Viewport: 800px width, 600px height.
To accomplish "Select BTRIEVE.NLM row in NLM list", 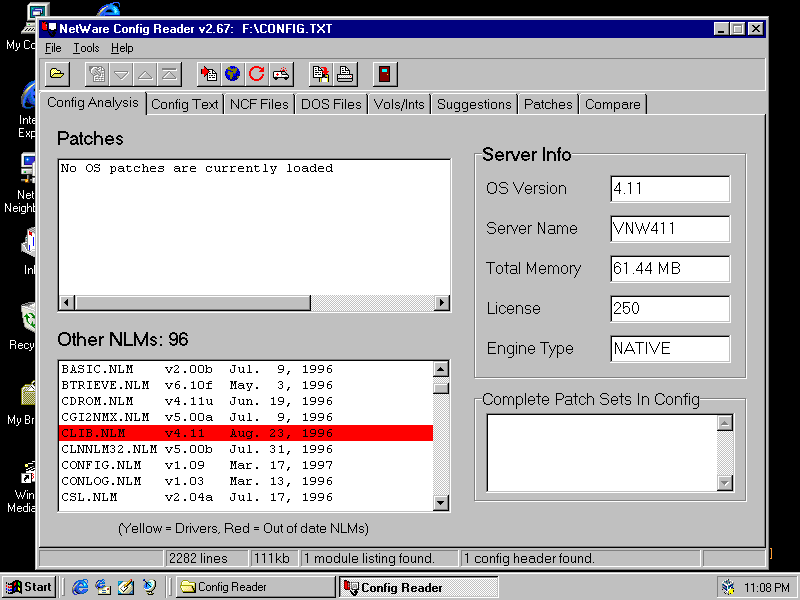I will click(x=246, y=385).
